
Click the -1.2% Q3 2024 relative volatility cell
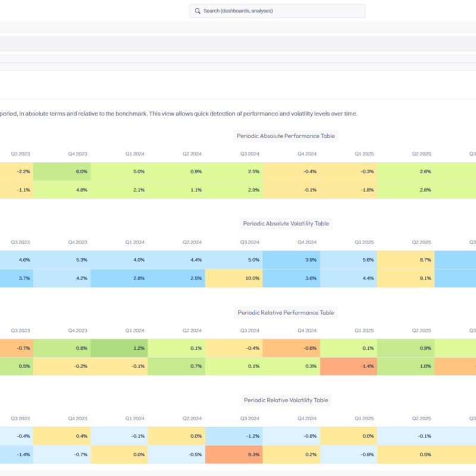click(234, 436)
